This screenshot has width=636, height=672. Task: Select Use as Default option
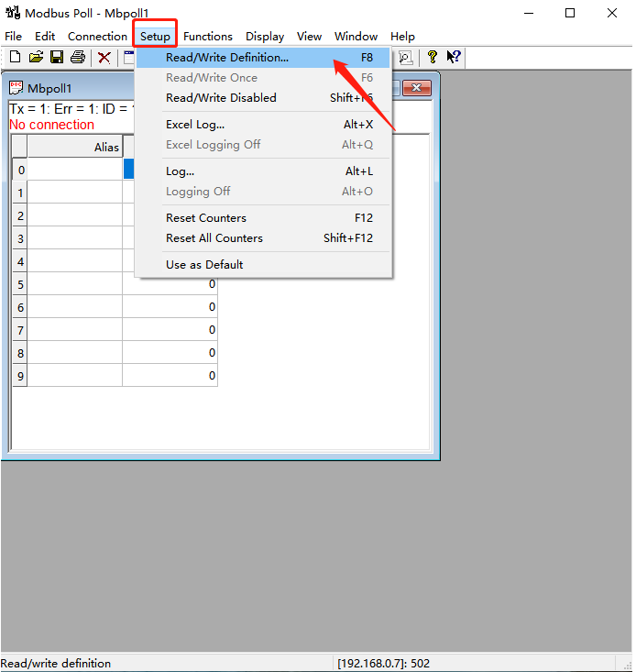(204, 265)
